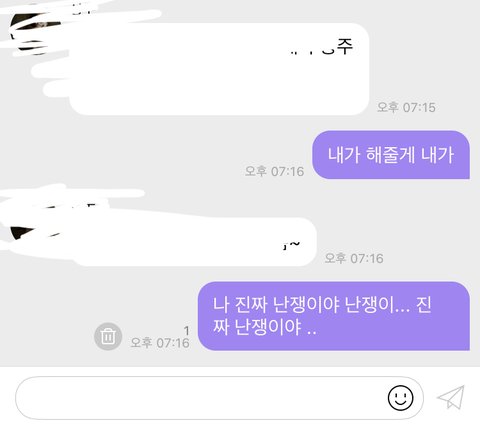Tap the trash delete icon
Viewport: 480px width, 430px height.
(x=108, y=336)
